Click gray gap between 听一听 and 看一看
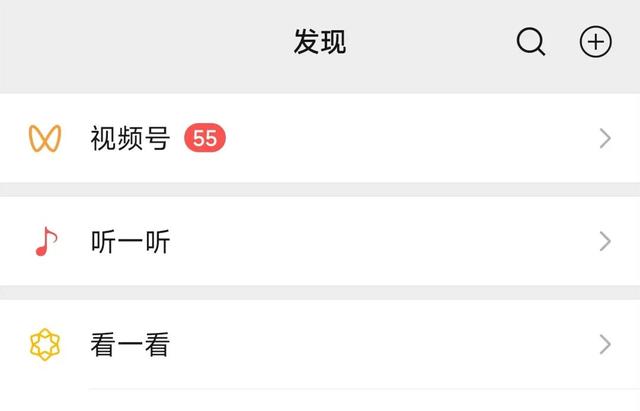This screenshot has height=411, width=640. coord(320,292)
